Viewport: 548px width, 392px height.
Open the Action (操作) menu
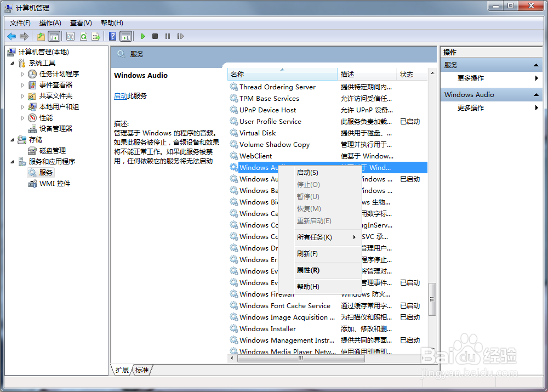tap(50, 22)
